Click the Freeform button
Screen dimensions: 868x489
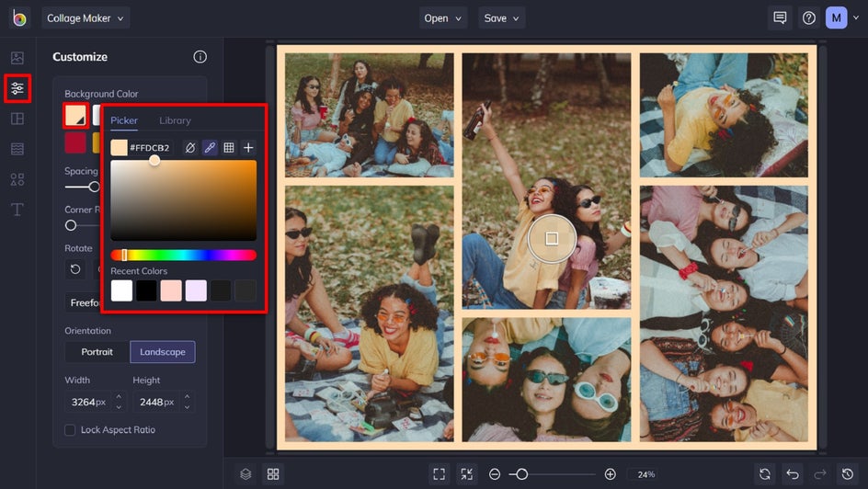coord(84,302)
